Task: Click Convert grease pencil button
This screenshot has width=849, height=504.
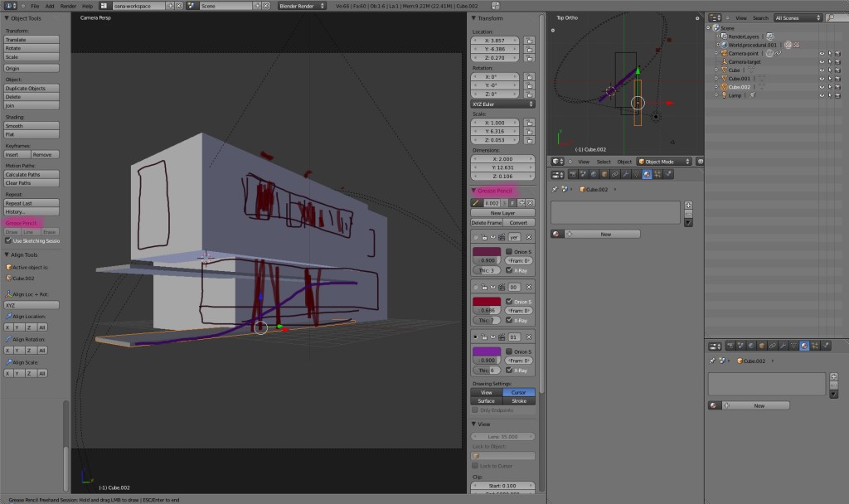Action: 519,222
